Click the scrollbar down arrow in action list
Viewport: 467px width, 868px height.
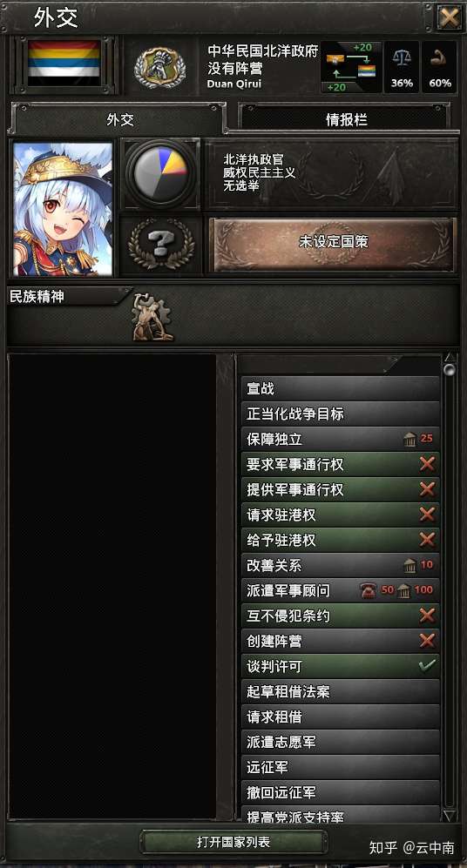click(x=450, y=815)
